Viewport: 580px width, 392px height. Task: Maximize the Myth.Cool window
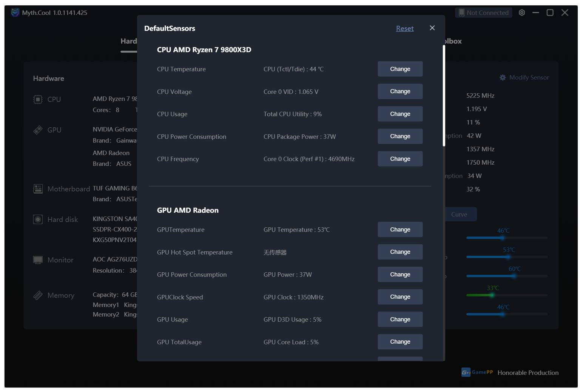(550, 12)
